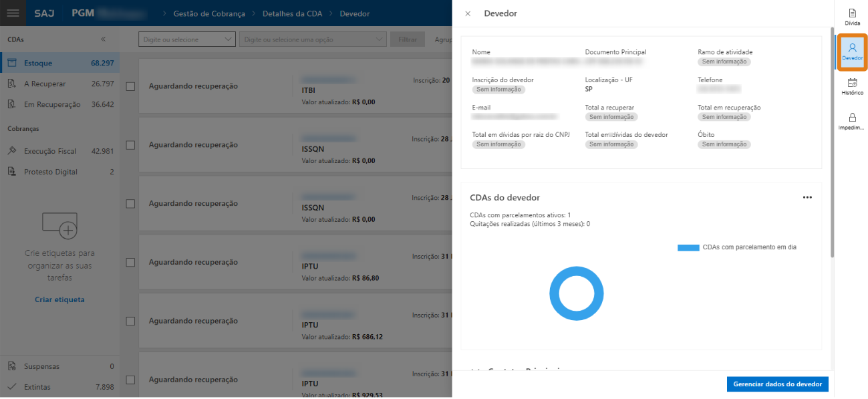868x399 pixels.
Task: Open the Impedimentos lock icon
Action: pyautogui.click(x=852, y=121)
